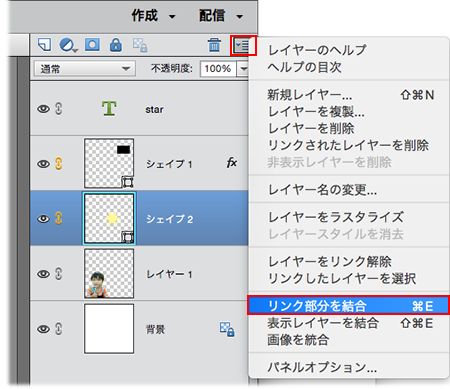Click the lock transparent pixels icon
Image resolution: width=450 pixels, height=389 pixels.
[x=140, y=45]
